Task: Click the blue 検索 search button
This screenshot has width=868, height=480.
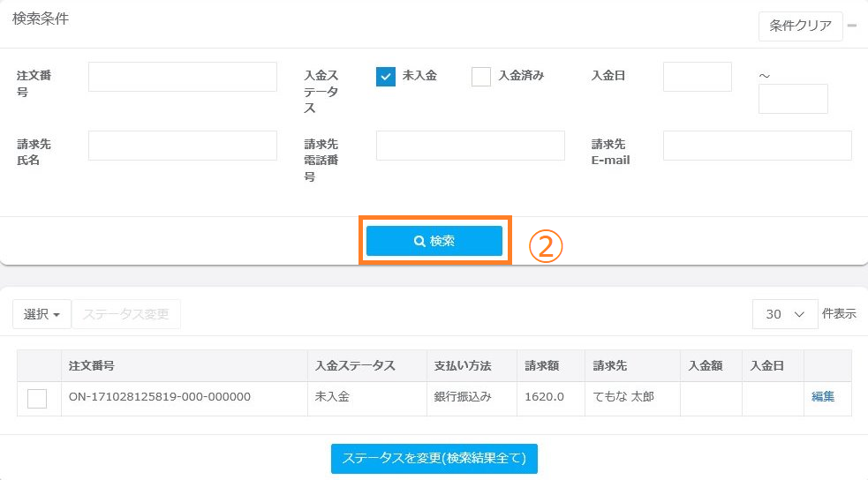Action: pyautogui.click(x=434, y=241)
